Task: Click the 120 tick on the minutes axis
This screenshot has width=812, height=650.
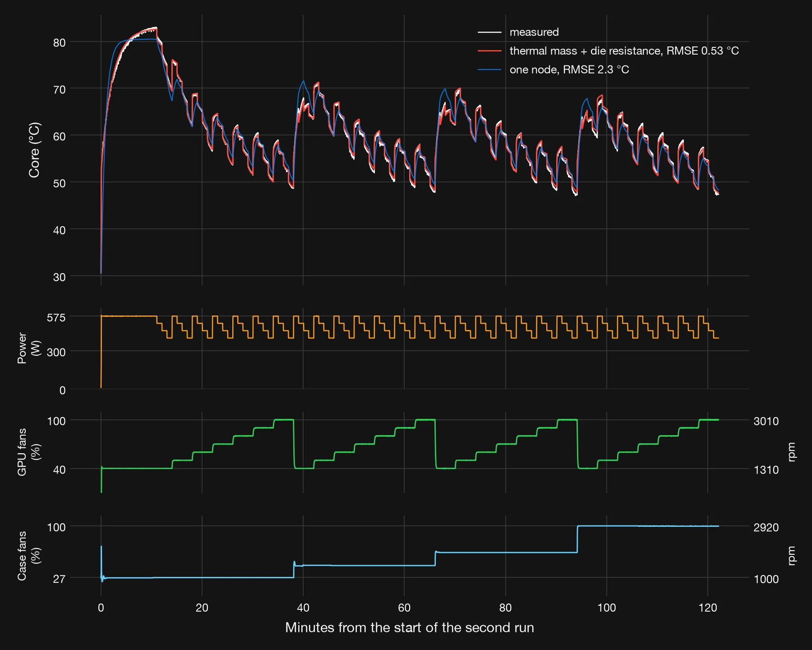Action: tap(708, 608)
